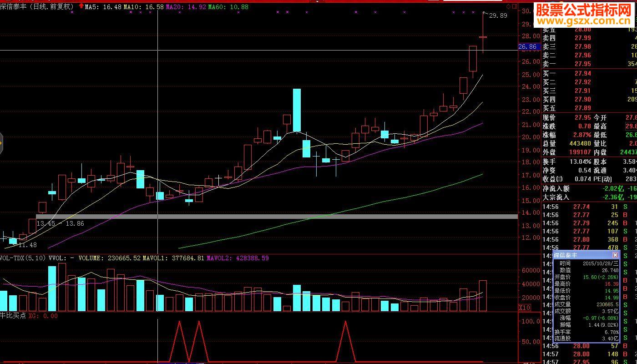Viewport: 637px width, 364px height.
Task: Click the 买一 27.94 order row
Action: [x=589, y=73]
